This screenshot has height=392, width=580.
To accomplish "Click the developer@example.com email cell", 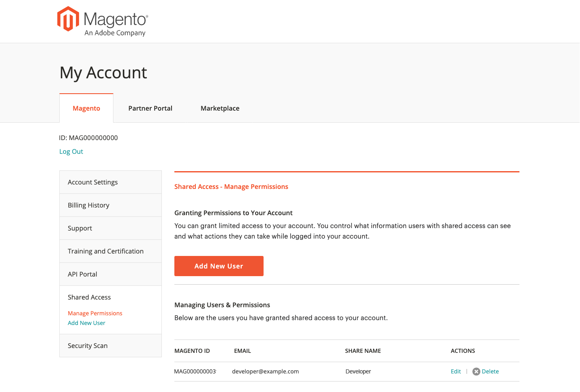I will (x=266, y=371).
